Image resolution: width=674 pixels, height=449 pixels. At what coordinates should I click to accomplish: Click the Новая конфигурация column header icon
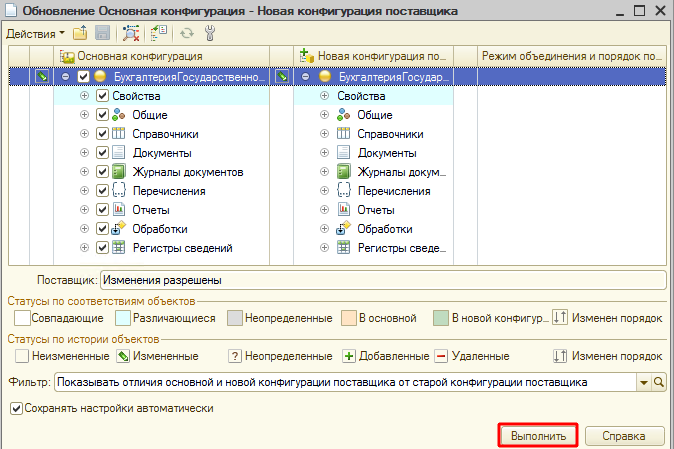tap(306, 56)
